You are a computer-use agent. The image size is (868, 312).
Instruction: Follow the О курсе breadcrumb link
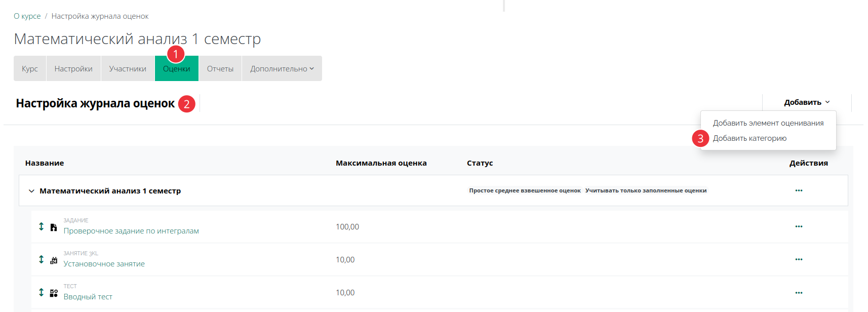tap(27, 16)
